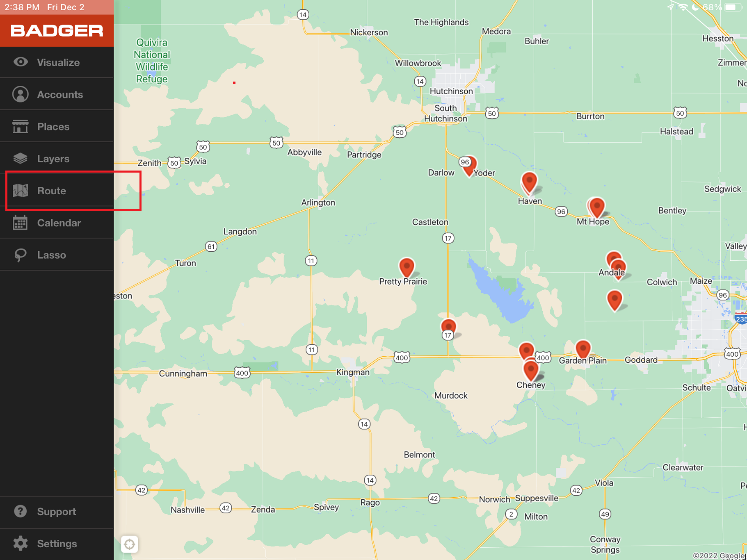Click the BADGER logo header
Viewport: 747px width, 560px height.
point(57,30)
